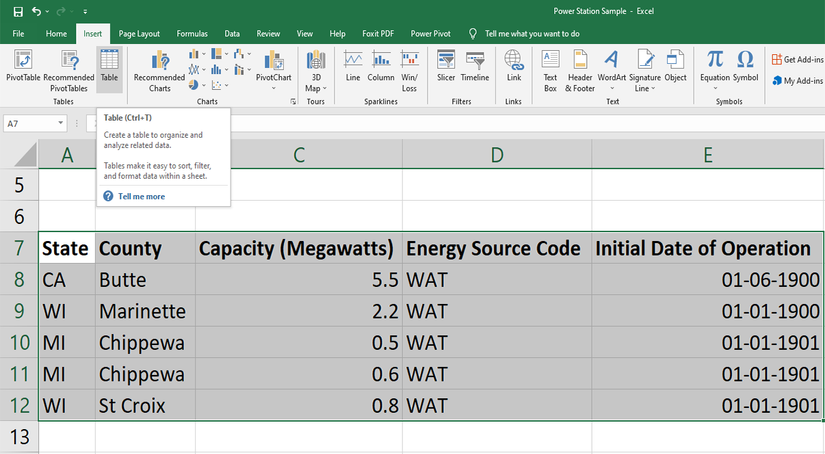825x454 pixels.
Task: Insert a line or area chart
Action: [194, 69]
